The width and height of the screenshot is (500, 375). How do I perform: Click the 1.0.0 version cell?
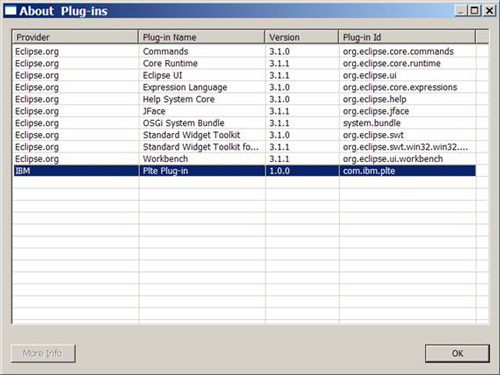302,171
